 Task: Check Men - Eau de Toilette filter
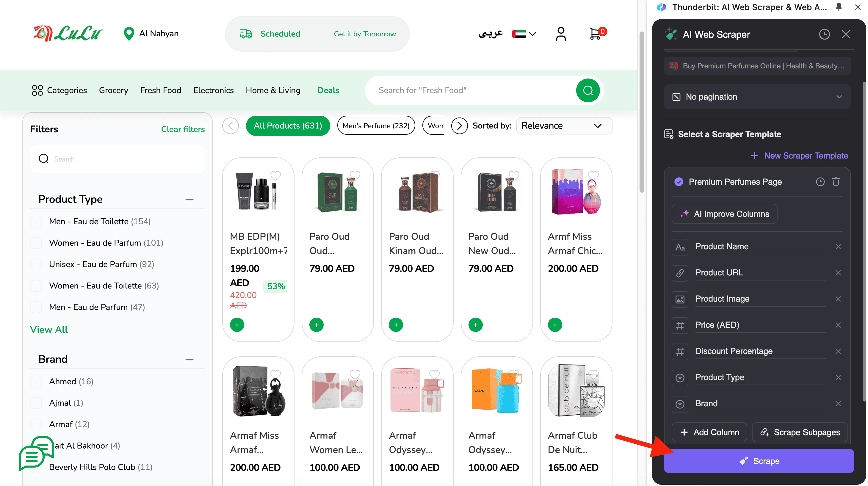pyautogui.click(x=36, y=221)
